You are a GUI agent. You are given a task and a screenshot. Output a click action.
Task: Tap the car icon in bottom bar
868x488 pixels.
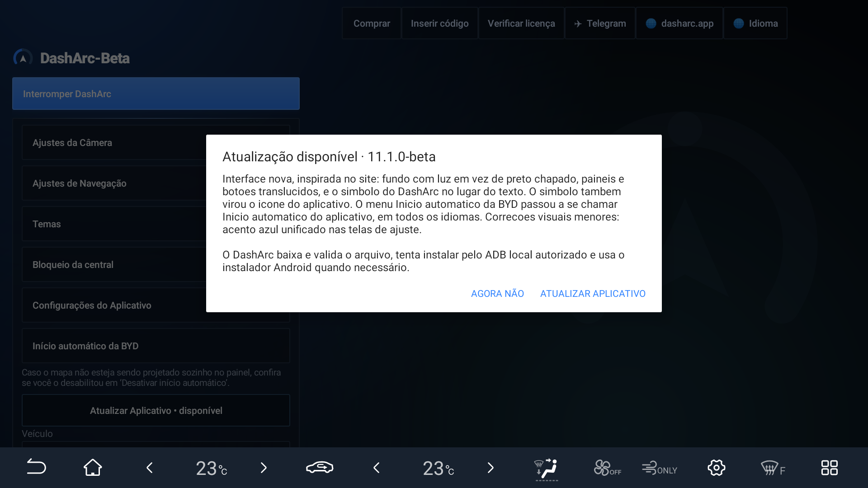[x=320, y=467]
